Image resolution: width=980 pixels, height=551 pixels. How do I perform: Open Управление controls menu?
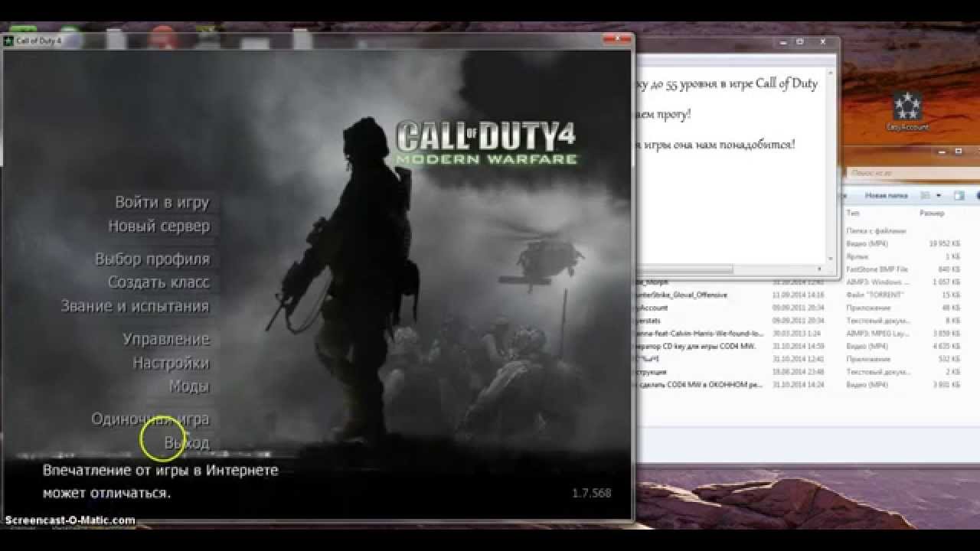166,338
